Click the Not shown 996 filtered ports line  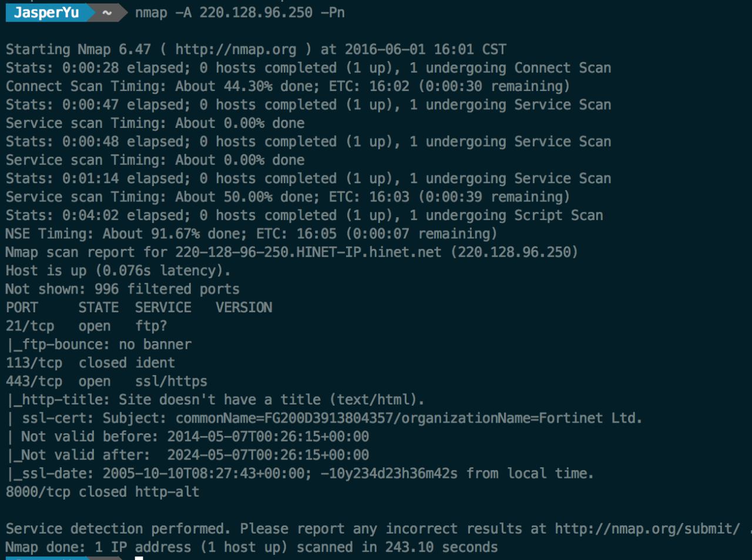[x=122, y=289]
